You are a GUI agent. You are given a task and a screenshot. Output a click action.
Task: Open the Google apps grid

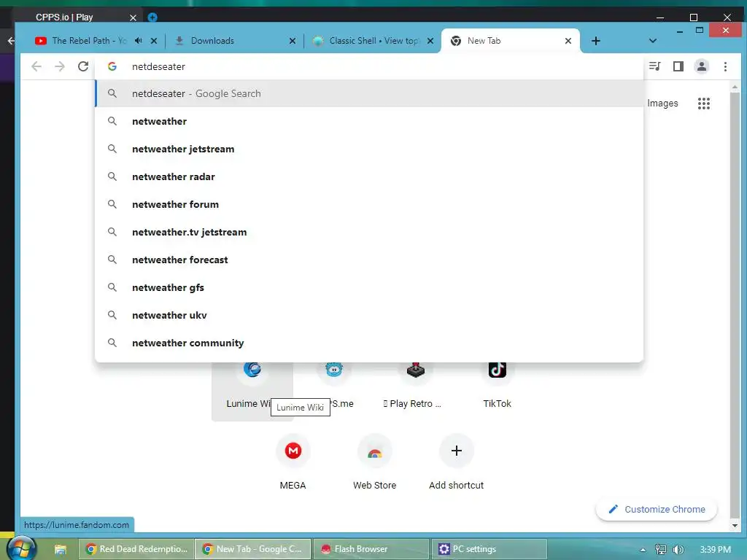click(704, 104)
